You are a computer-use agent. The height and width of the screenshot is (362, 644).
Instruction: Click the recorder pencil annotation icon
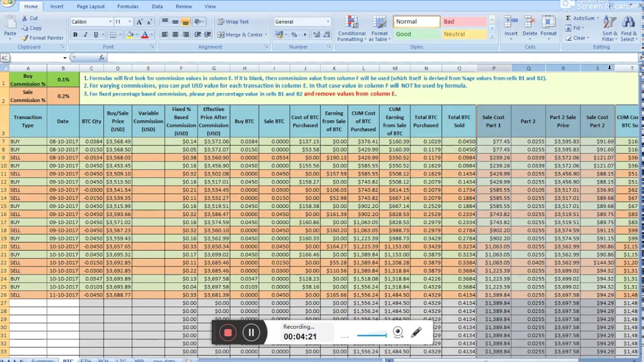point(417,332)
